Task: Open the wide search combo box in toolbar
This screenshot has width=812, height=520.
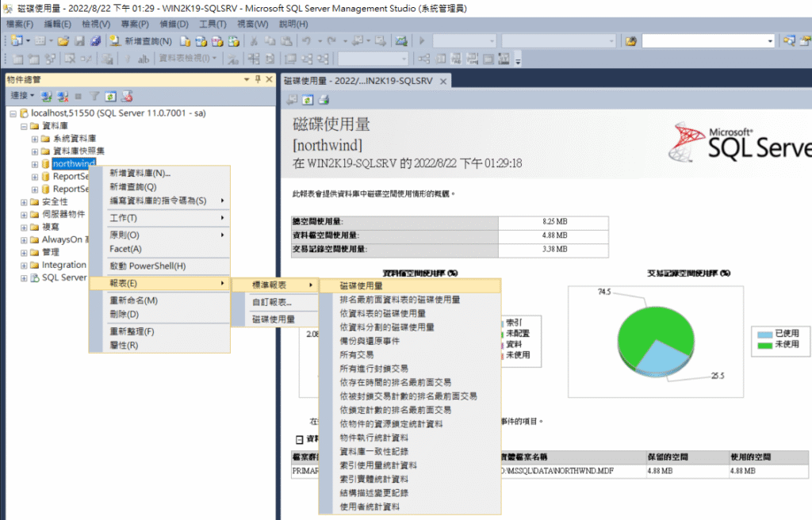Action: click(708, 41)
